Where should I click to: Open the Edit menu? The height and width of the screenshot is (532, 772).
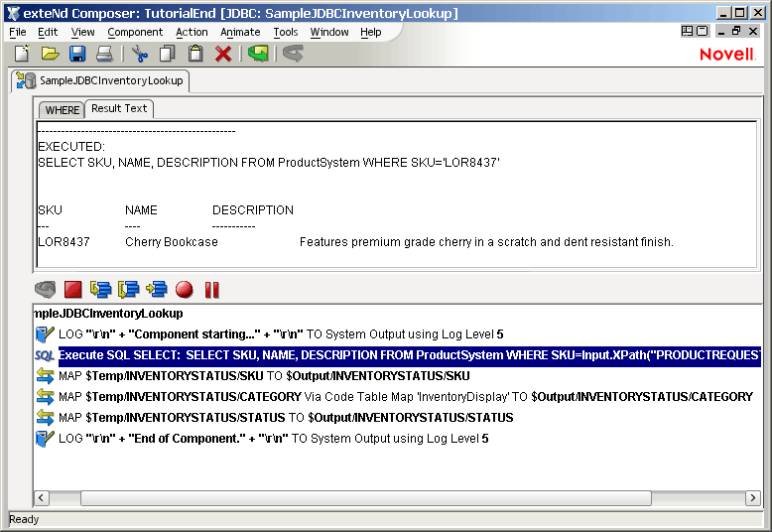click(x=48, y=32)
